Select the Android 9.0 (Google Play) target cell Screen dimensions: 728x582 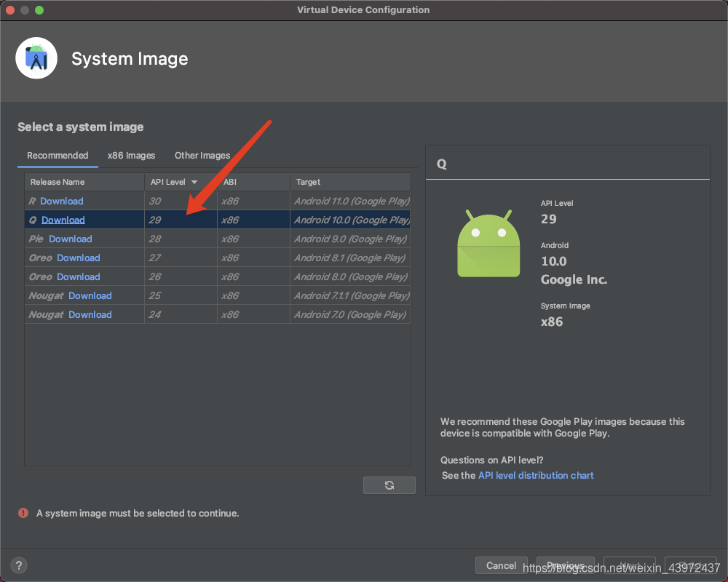351,239
